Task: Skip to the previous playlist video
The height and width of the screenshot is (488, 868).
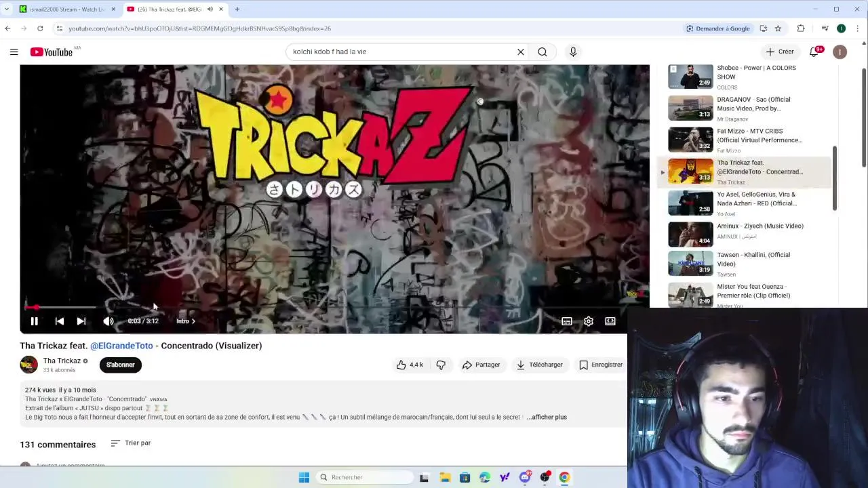Action: 60,321
